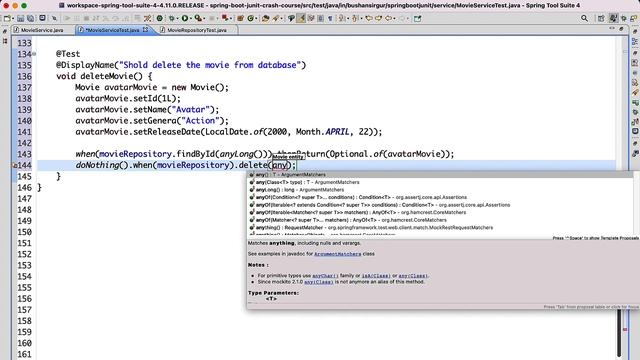The height and width of the screenshot is (360, 640).
Task: Click the Last Edit Location arrow icon
Action: (369, 18)
